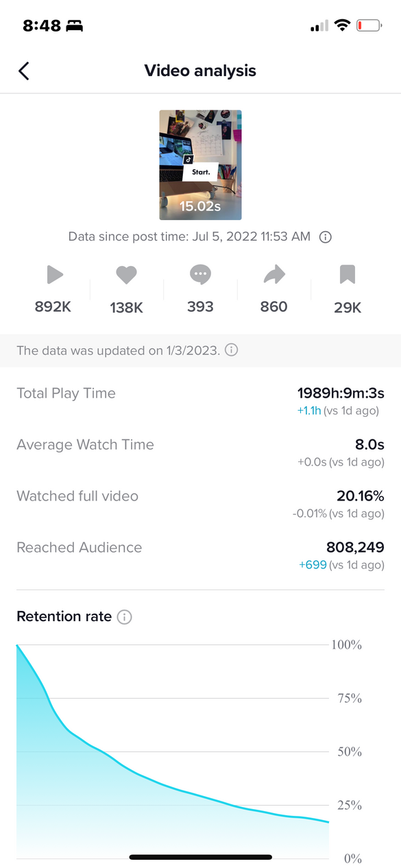Open info icon next to post time
The height and width of the screenshot is (868, 401).
326,237
